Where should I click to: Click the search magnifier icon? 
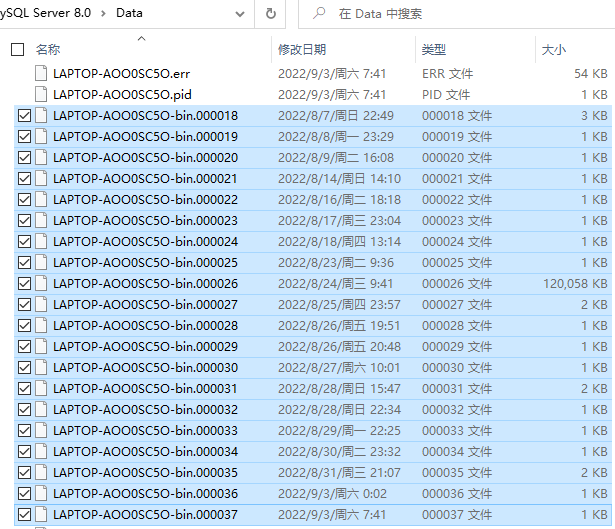pos(319,14)
